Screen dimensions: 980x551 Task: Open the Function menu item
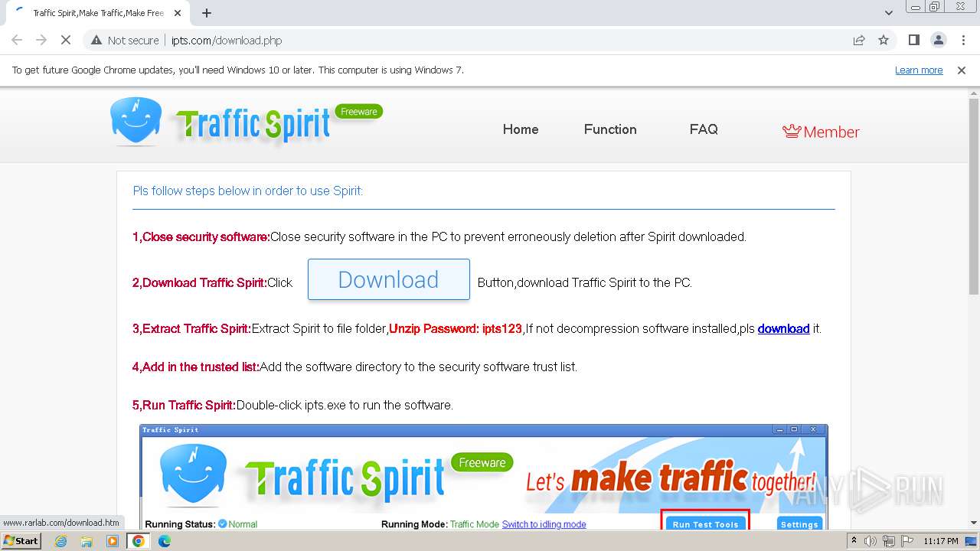pyautogui.click(x=610, y=129)
